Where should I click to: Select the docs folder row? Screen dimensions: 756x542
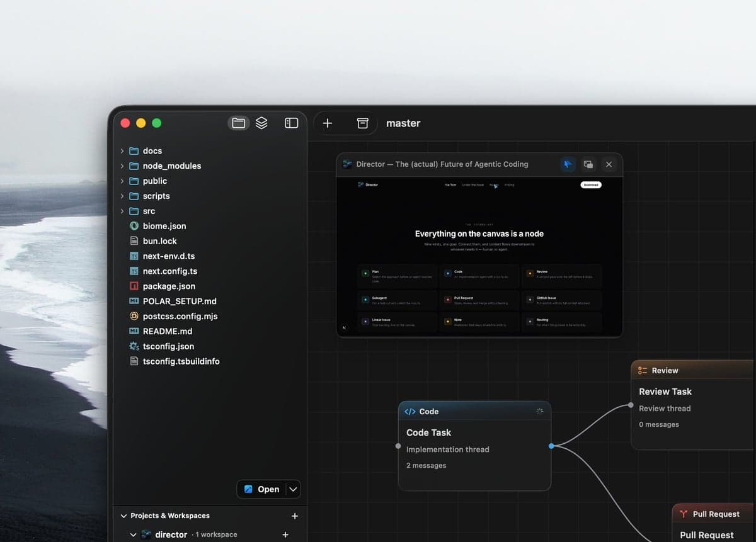click(x=209, y=151)
